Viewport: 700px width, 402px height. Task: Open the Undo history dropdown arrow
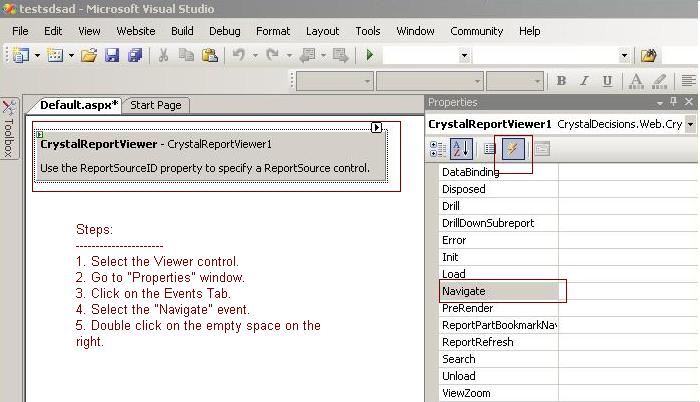click(255, 56)
